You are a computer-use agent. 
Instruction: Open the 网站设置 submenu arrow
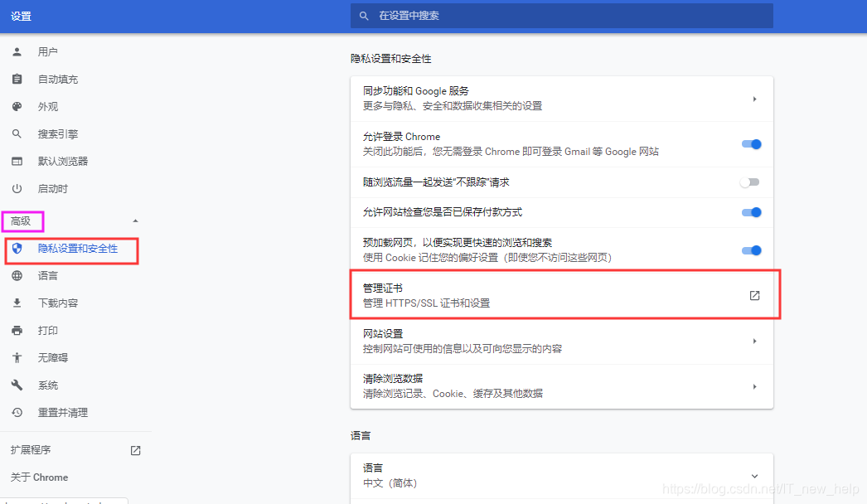tap(754, 341)
